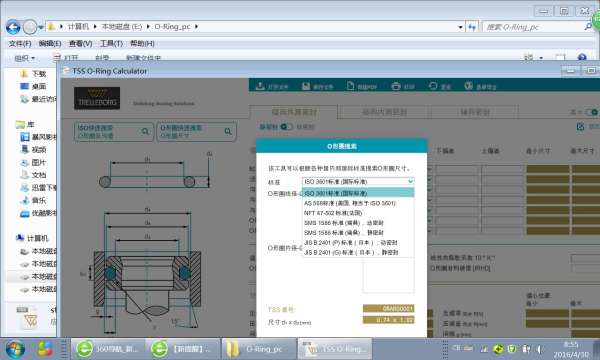The width and height of the screenshot is (600, 360).
Task: Click O-Ring_pc segment in Explorer address bar
Action: click(172, 27)
